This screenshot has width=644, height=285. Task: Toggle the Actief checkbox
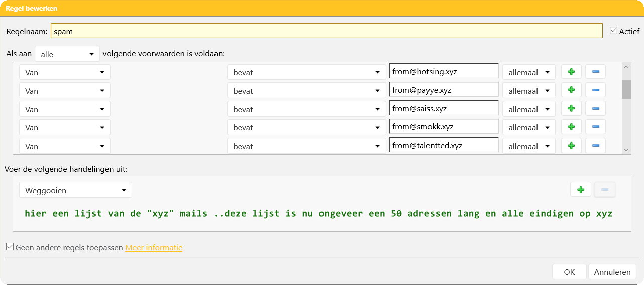pyautogui.click(x=613, y=31)
